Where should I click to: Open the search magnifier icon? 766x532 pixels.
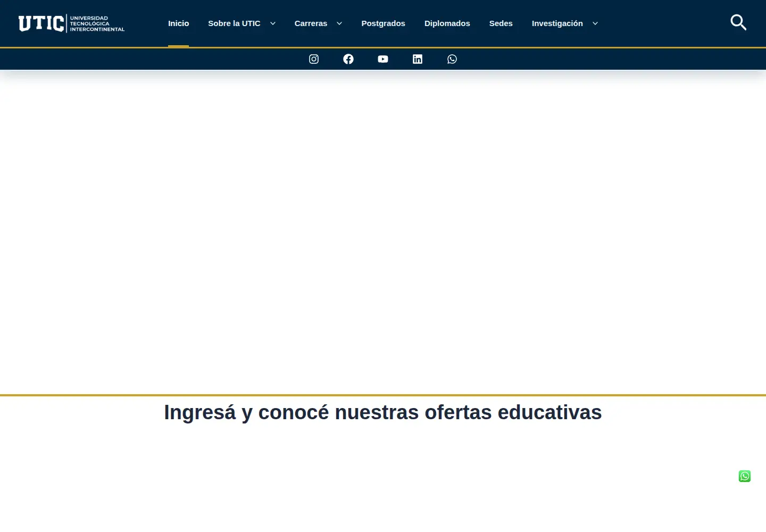[x=738, y=23]
